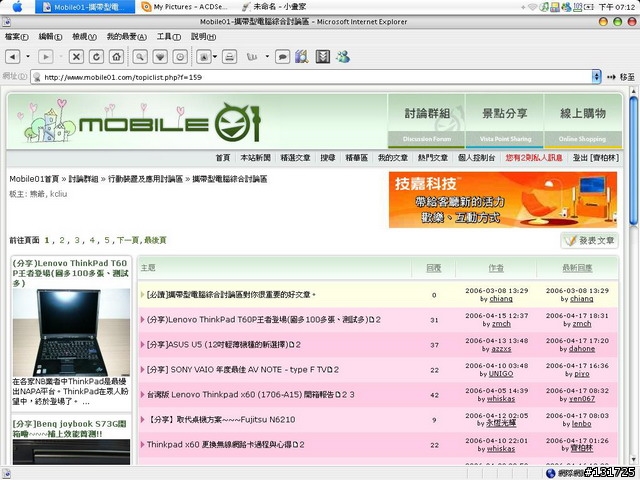Open Favorites heart toolbar icon

pyautogui.click(x=160, y=57)
